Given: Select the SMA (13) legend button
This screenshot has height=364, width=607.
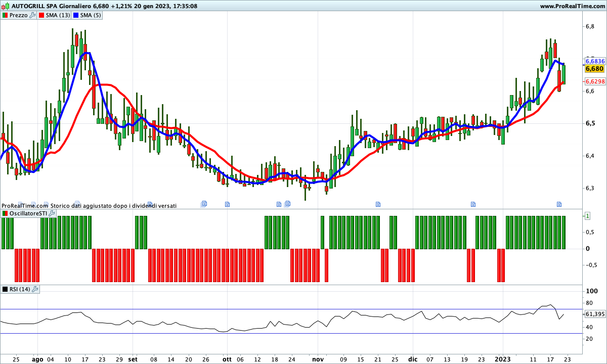Looking at the screenshot, I should coord(55,15).
